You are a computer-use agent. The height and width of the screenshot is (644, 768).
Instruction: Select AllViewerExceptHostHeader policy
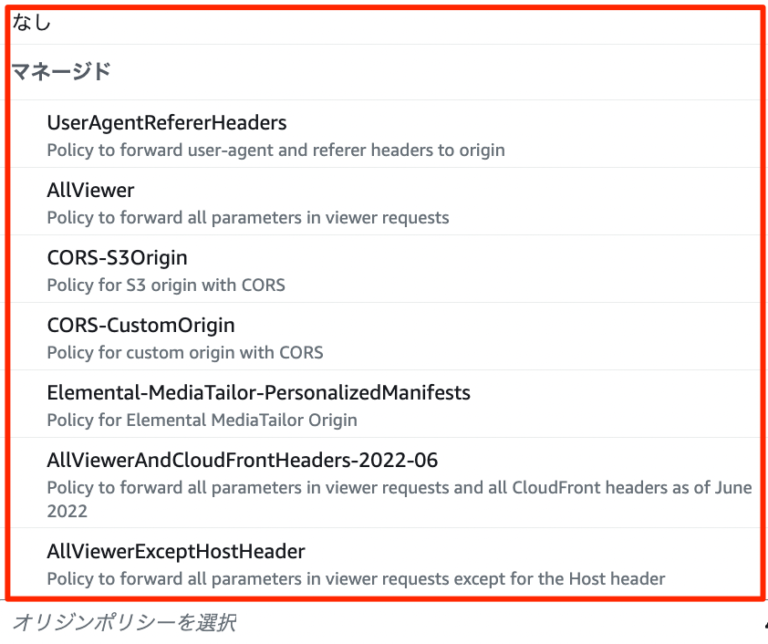384,562
